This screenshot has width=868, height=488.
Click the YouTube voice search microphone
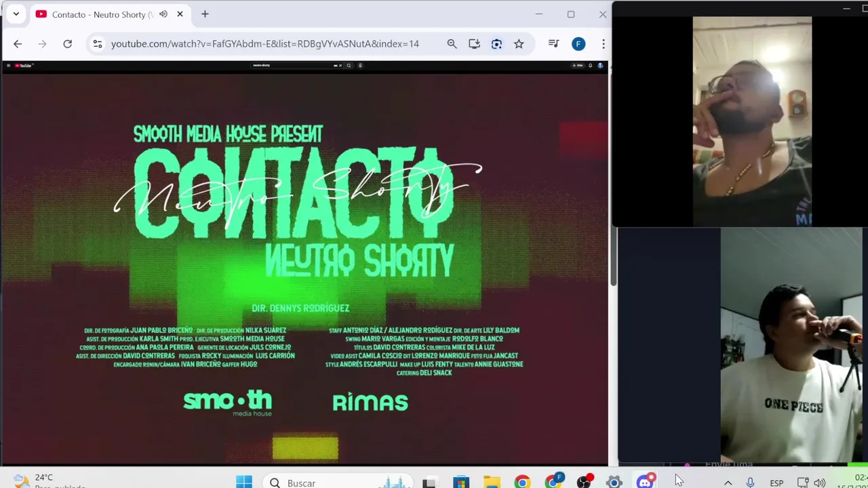[360, 66]
